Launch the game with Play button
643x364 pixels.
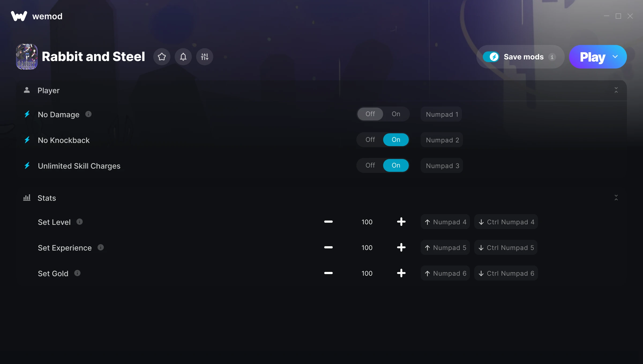click(x=592, y=57)
